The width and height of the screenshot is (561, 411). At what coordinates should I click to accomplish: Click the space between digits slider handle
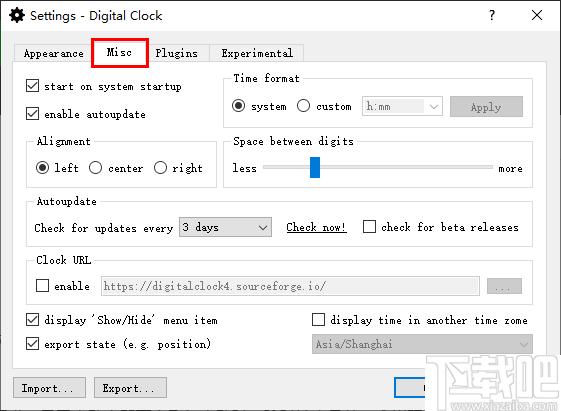click(x=315, y=167)
